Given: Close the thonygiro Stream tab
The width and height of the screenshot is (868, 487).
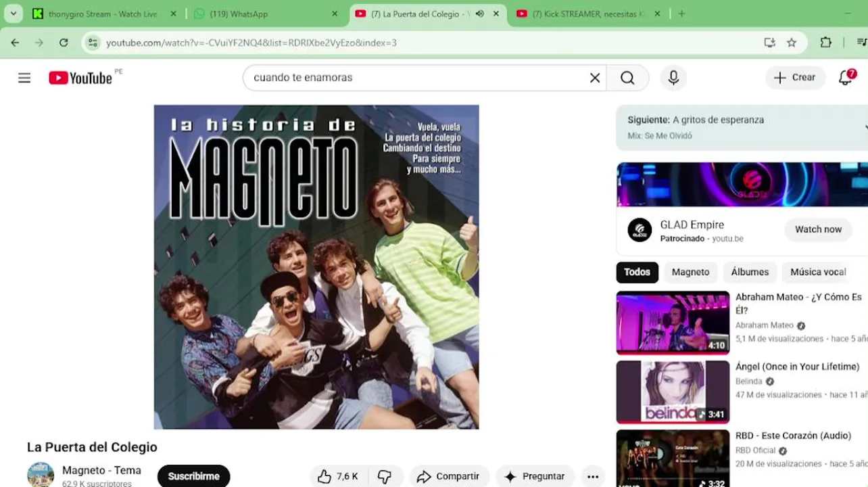Looking at the screenshot, I should click(x=173, y=14).
